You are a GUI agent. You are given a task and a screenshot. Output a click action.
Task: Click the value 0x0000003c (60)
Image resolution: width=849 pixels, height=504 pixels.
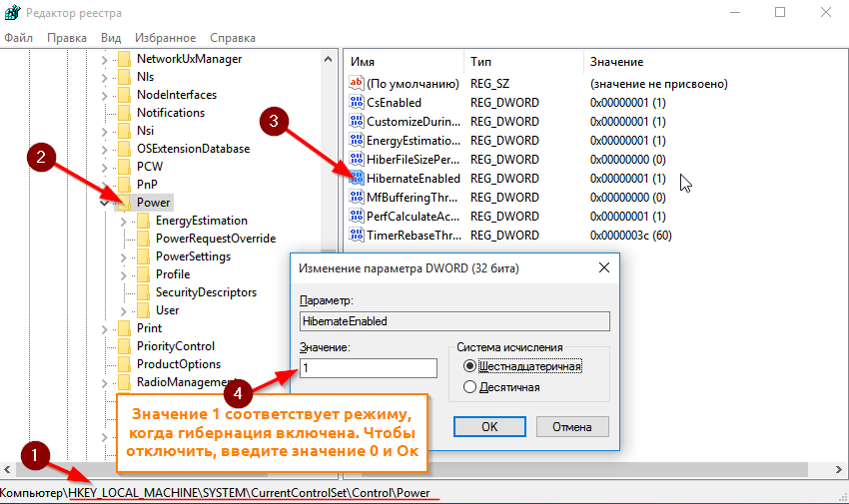pyautogui.click(x=631, y=235)
